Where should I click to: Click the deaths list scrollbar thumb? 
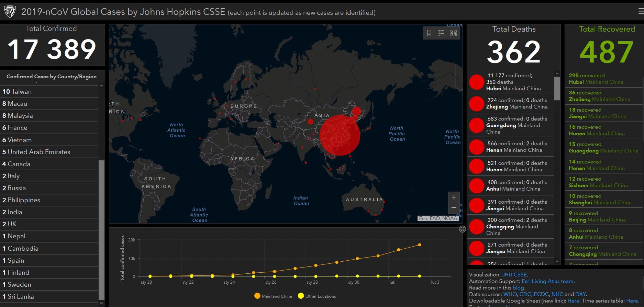pyautogui.click(x=557, y=89)
